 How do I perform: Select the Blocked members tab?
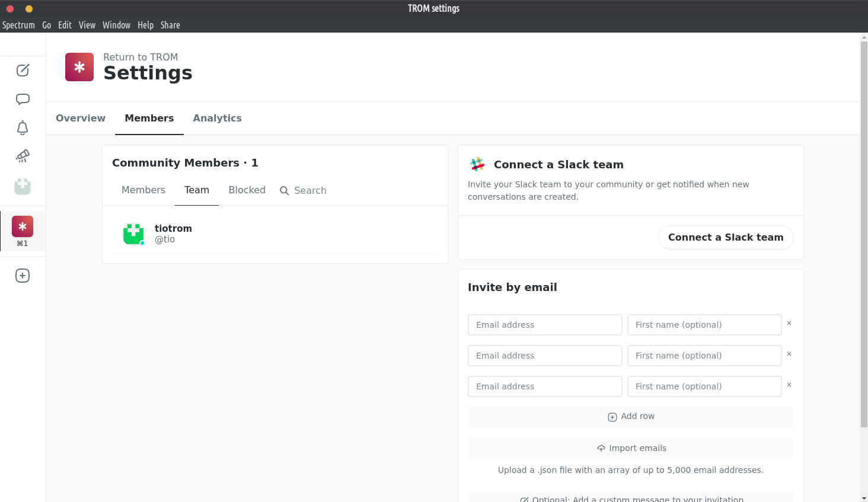pos(247,190)
